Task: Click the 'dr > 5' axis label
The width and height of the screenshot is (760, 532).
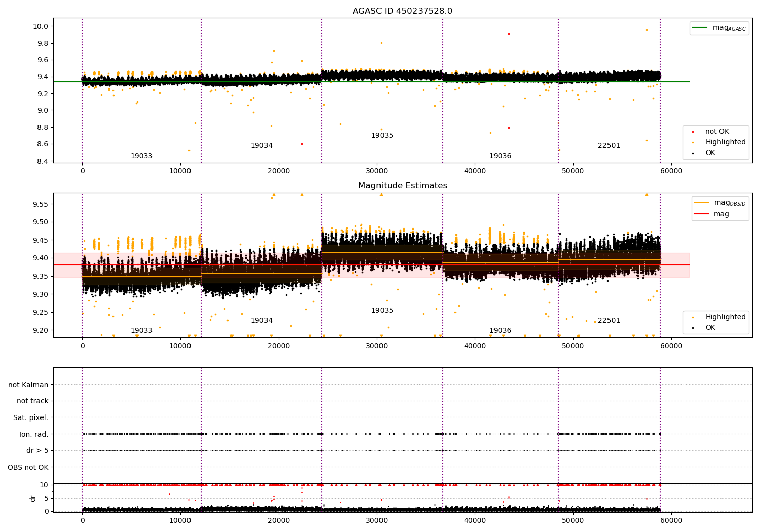Action: (x=37, y=451)
